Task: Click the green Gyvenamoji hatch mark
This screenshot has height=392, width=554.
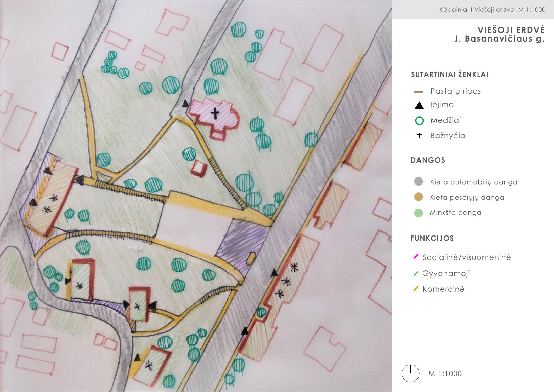Action: (x=416, y=274)
